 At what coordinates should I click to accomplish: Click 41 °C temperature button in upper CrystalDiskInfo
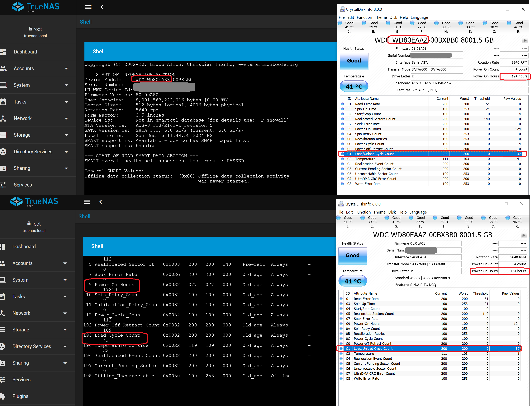pyautogui.click(x=354, y=86)
